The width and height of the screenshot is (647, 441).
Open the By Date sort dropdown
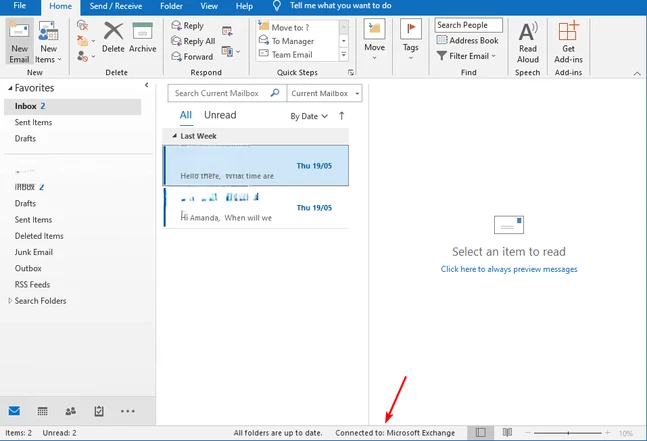click(309, 116)
